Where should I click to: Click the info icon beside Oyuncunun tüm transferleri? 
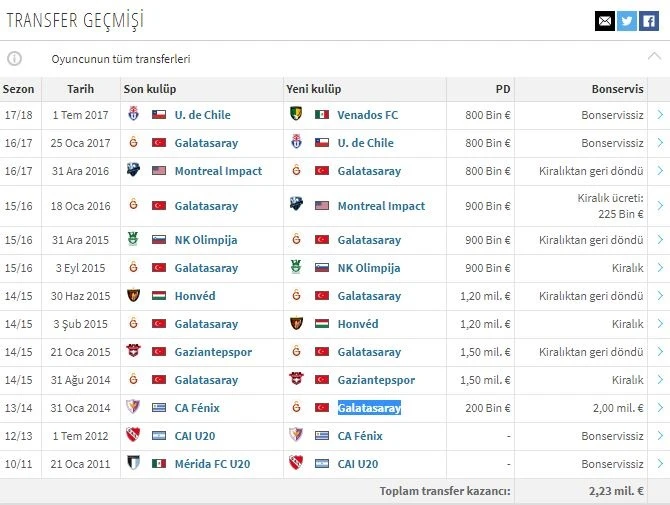coord(15,59)
